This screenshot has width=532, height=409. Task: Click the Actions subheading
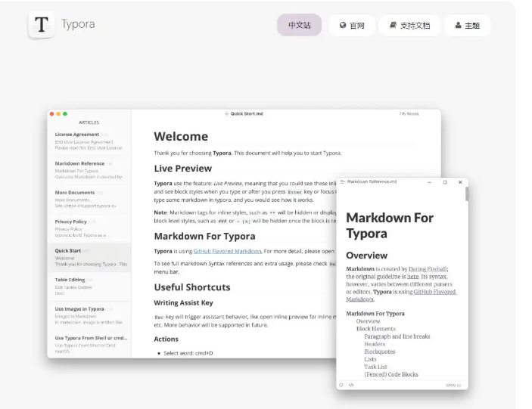click(166, 339)
